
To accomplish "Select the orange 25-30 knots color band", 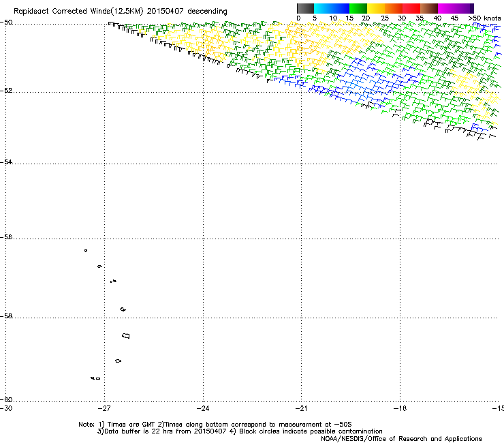I will point(394,8).
